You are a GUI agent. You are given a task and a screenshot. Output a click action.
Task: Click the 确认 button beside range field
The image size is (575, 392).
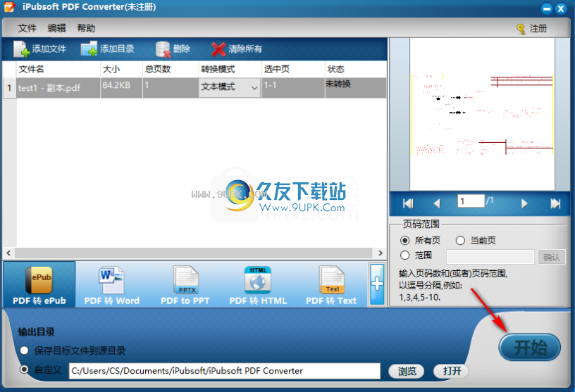552,257
